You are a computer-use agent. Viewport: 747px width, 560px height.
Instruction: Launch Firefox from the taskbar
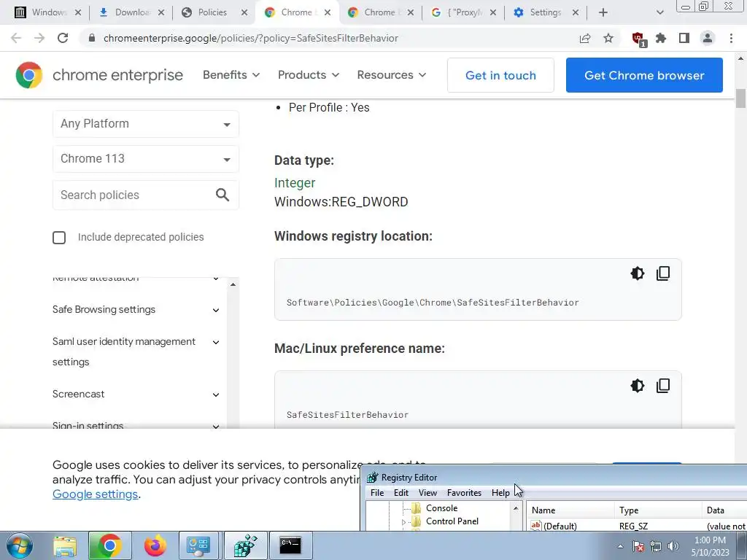[155, 545]
